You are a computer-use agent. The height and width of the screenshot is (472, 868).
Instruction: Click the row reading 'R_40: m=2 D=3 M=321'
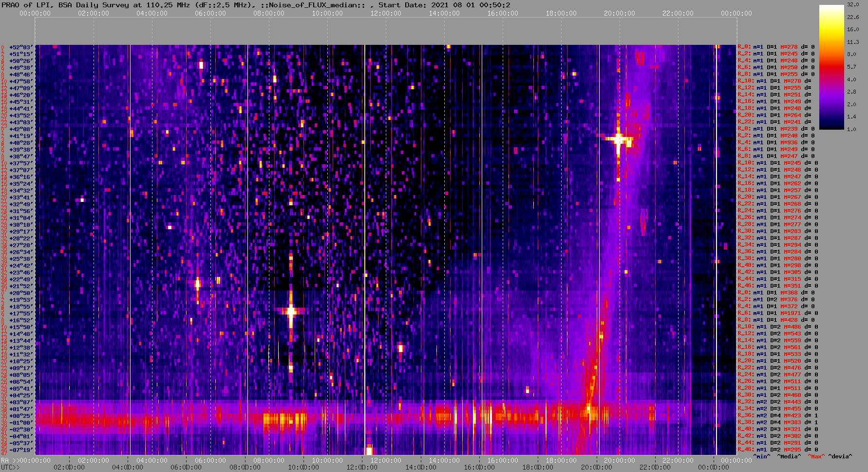pos(777,430)
